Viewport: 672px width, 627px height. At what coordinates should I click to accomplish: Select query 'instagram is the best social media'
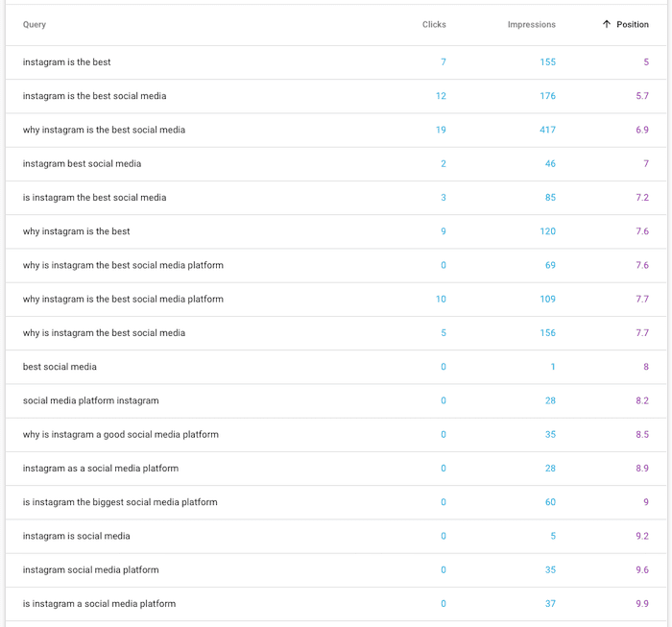[94, 96]
